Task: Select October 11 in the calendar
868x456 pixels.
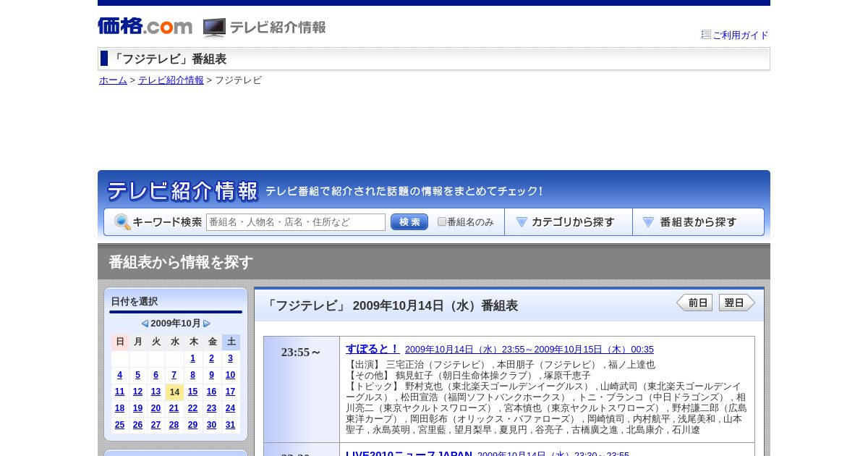Action: pyautogui.click(x=119, y=392)
